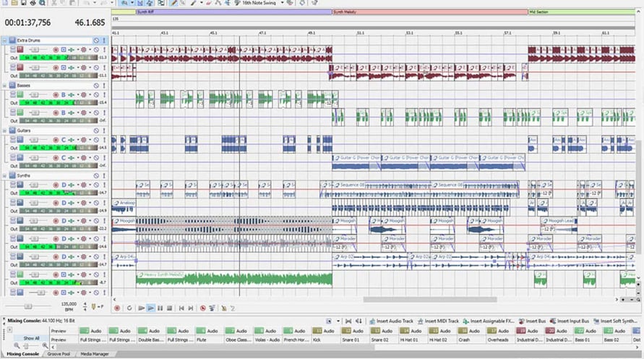Open bus C assignment on first guitar track

click(x=64, y=140)
